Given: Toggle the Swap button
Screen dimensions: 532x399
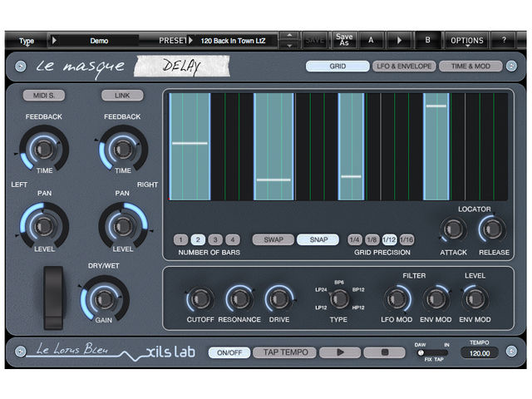Looking at the screenshot, I should [273, 239].
